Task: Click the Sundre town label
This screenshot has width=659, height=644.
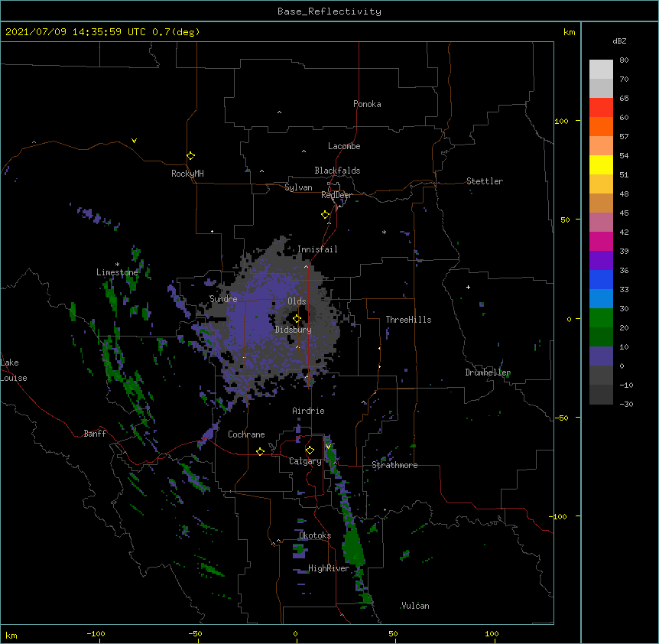Action: click(223, 299)
